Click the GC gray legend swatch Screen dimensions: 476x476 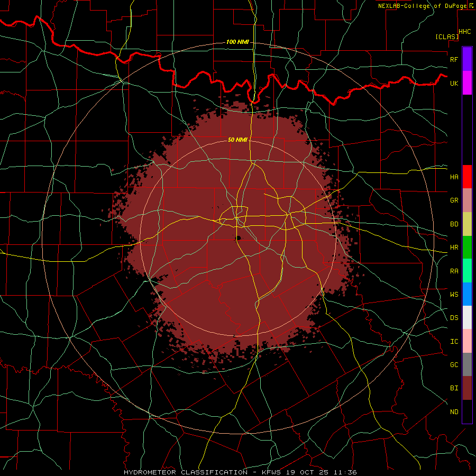coord(467,364)
